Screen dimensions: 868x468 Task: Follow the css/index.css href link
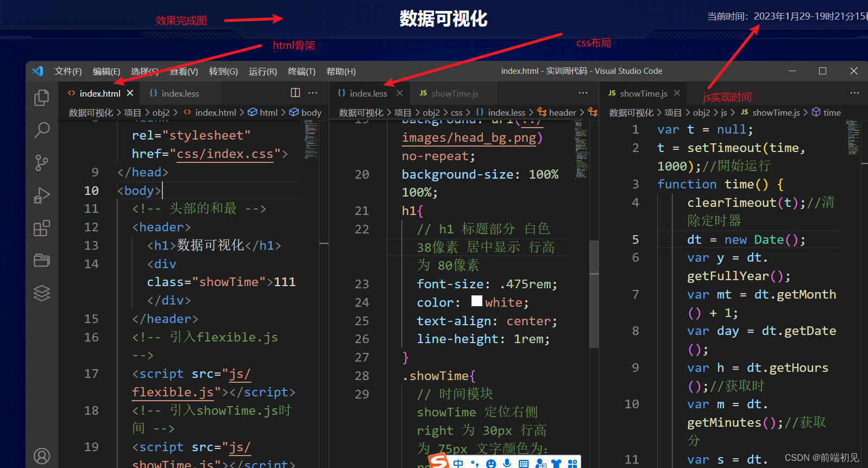225,154
